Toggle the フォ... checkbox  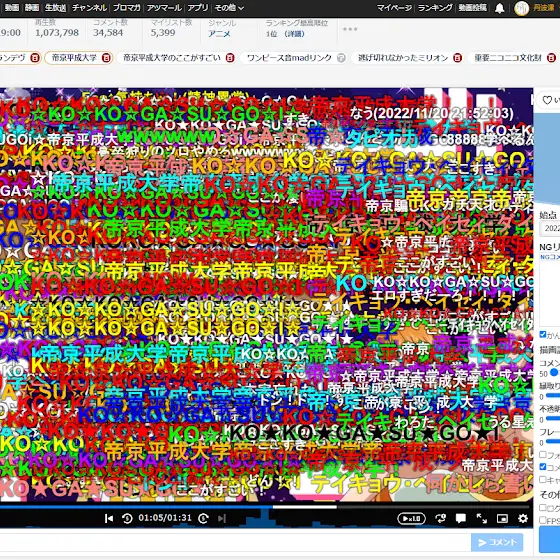(543, 455)
